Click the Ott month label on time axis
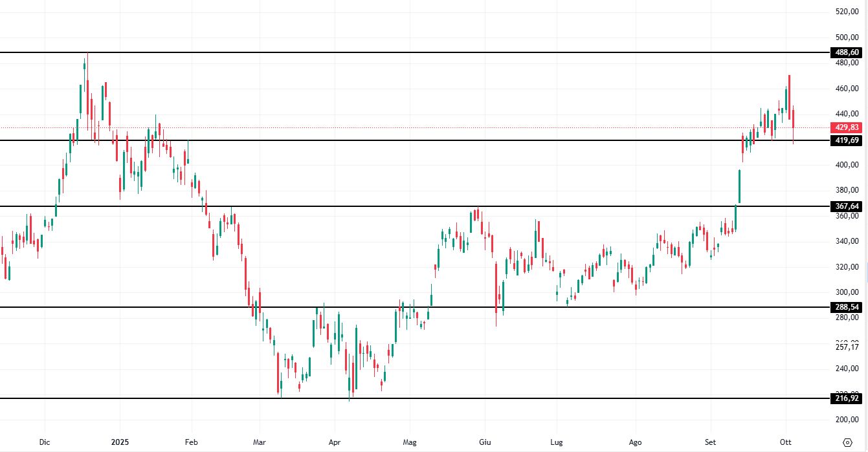Image resolution: width=868 pixels, height=452 pixels. pos(786,442)
